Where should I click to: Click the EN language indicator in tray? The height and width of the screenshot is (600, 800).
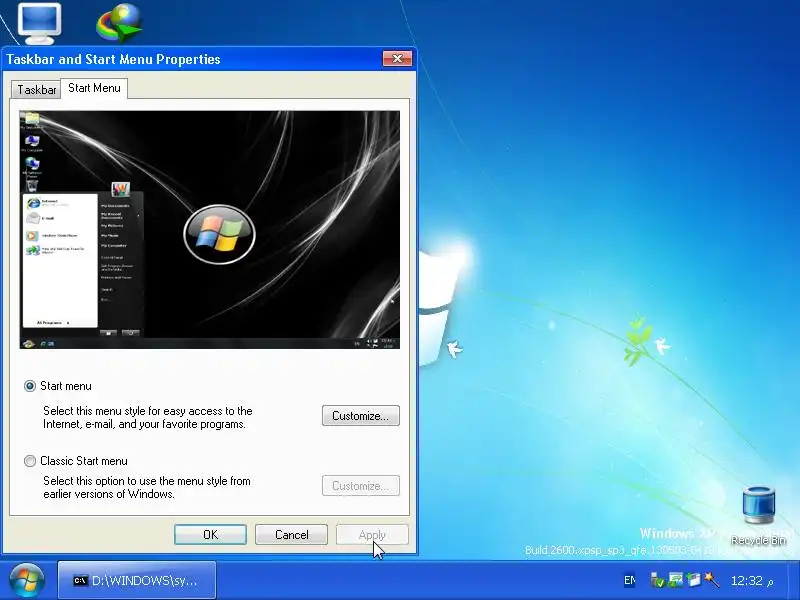click(630, 580)
